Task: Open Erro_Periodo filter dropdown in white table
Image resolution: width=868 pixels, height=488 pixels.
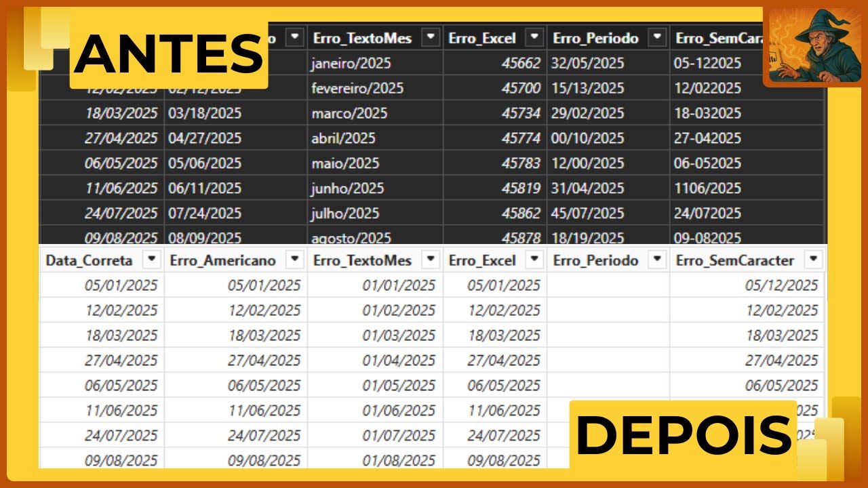Action: tap(656, 260)
